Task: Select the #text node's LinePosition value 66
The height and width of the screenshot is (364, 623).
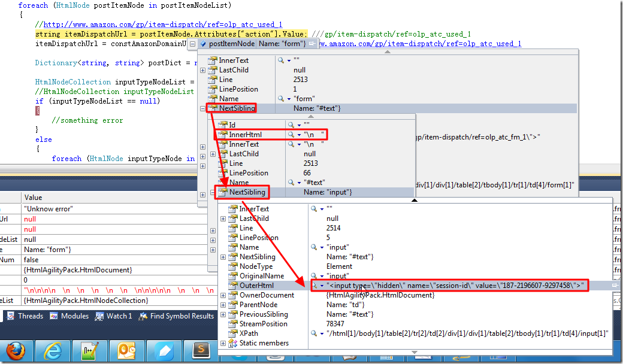Action: [307, 173]
